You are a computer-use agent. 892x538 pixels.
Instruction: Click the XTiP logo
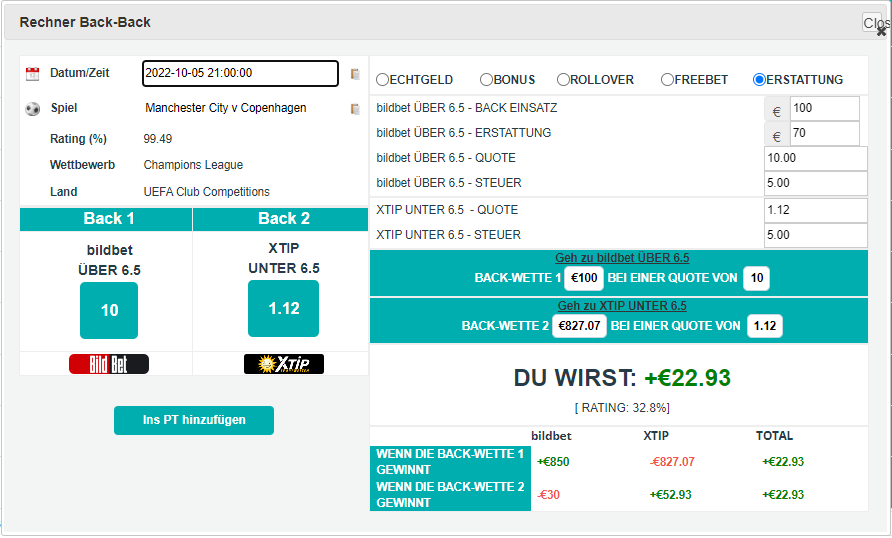tap(284, 364)
